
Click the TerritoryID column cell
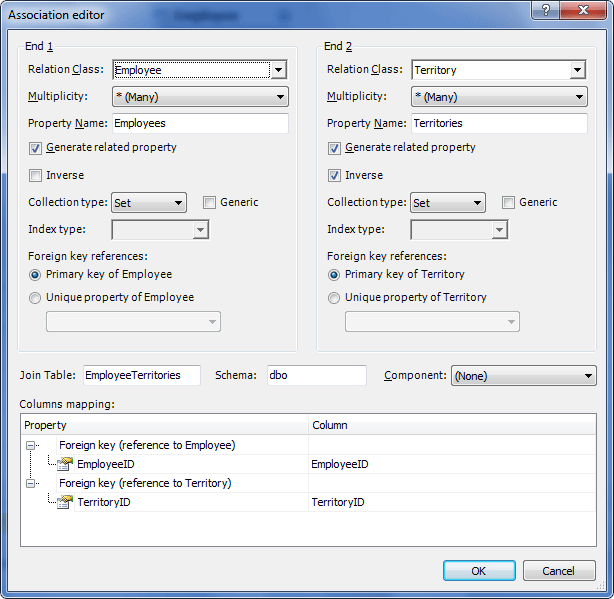click(452, 502)
